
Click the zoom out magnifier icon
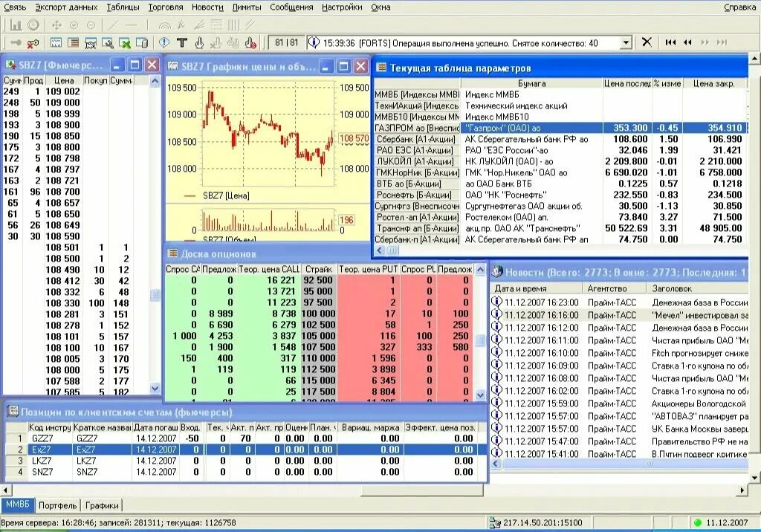tap(91, 25)
